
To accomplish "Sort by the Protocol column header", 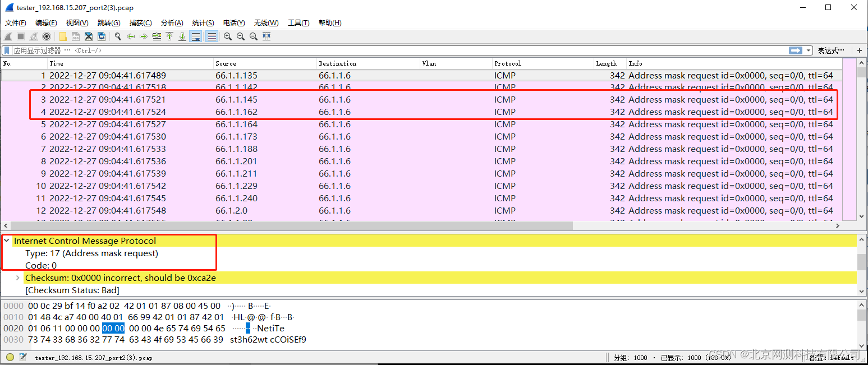I will coord(543,63).
